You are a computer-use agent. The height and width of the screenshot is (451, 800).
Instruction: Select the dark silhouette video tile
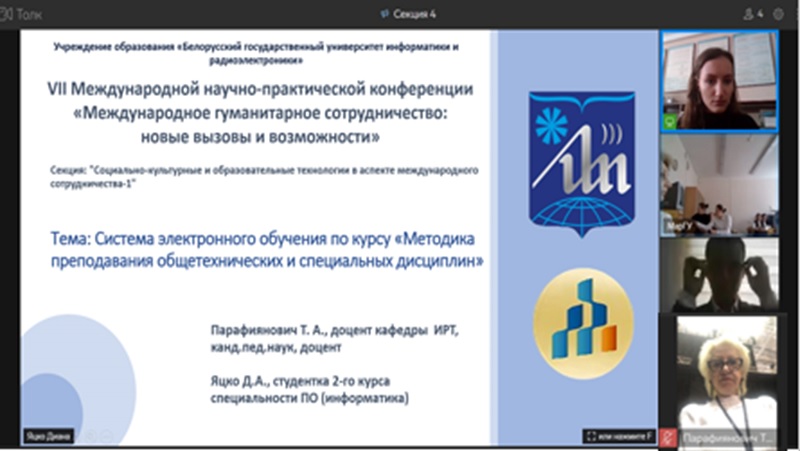point(719,274)
